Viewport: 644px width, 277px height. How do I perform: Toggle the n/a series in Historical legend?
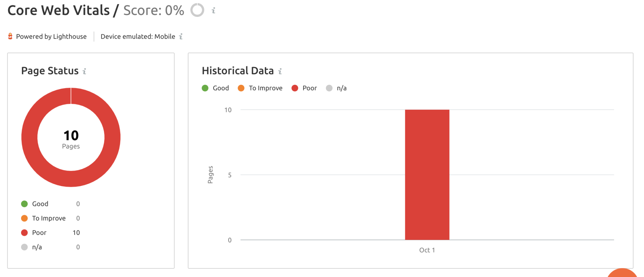tap(336, 88)
